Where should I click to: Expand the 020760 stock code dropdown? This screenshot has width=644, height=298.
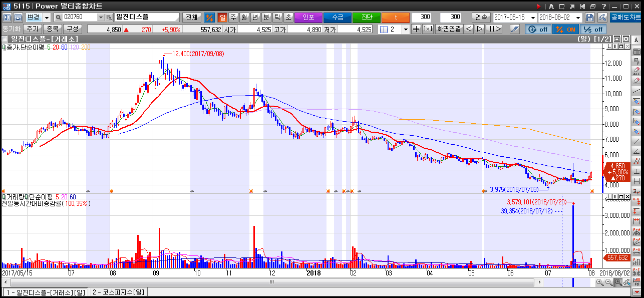point(100,17)
